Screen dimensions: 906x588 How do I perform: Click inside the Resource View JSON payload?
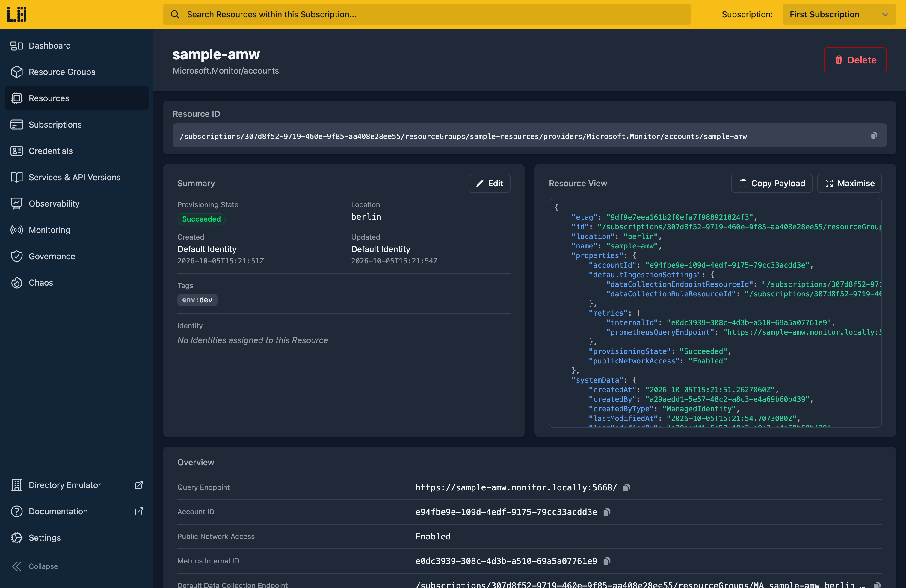point(715,312)
